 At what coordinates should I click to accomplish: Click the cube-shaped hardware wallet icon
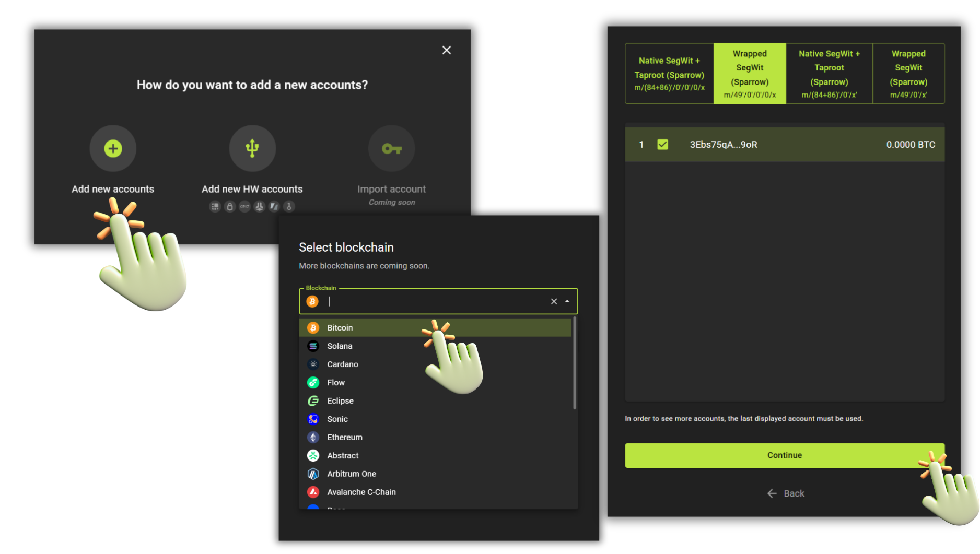(x=259, y=206)
